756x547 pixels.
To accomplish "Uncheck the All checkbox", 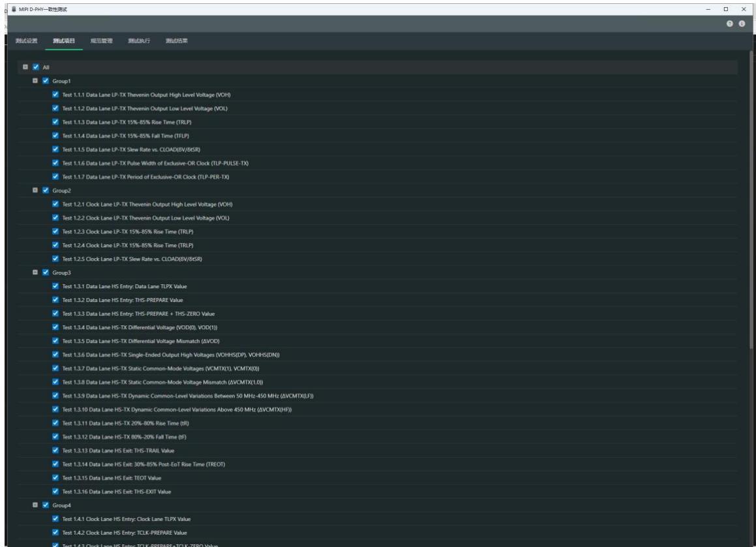I will 36,67.
